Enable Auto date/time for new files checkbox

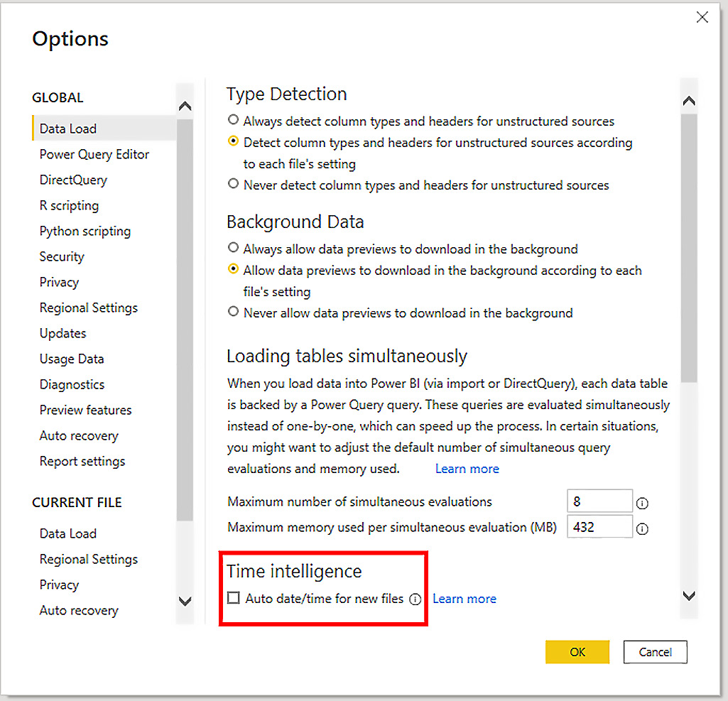pos(234,598)
